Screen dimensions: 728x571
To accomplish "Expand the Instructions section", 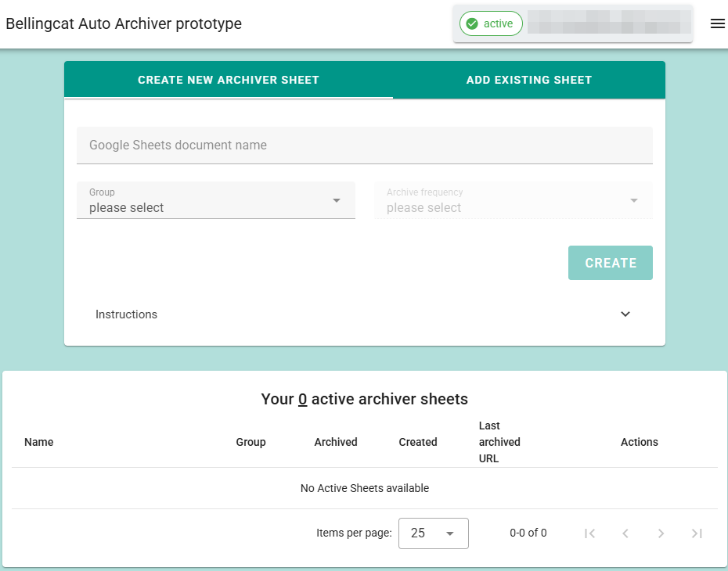I will [365, 314].
